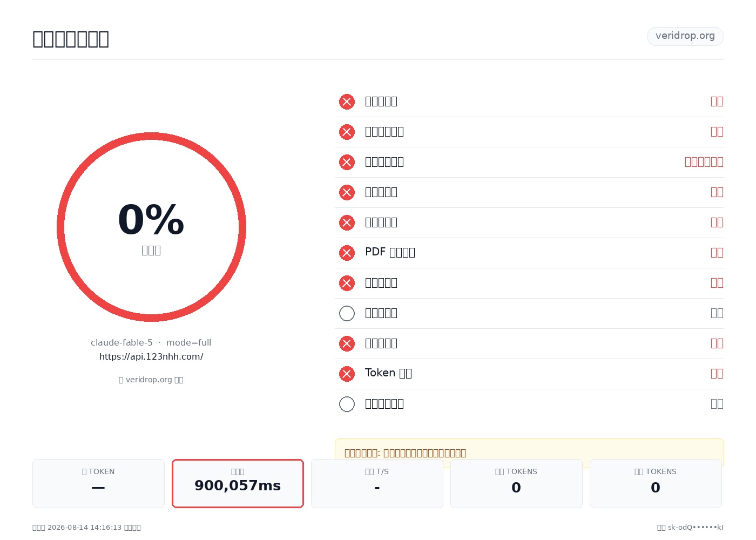Image resolution: width=756 pixels, height=540 pixels.
Task: Click the red X icon directly above the Token row
Action: [347, 343]
